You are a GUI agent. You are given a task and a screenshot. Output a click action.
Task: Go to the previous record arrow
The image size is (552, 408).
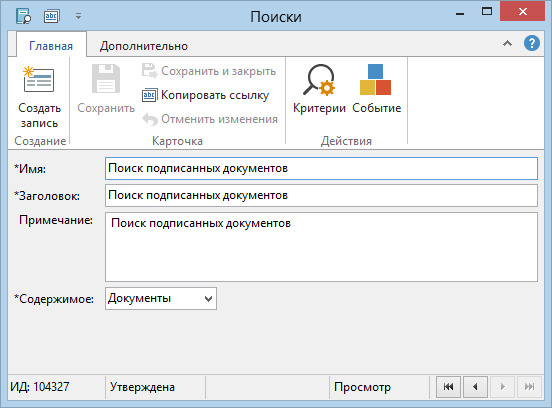click(475, 387)
